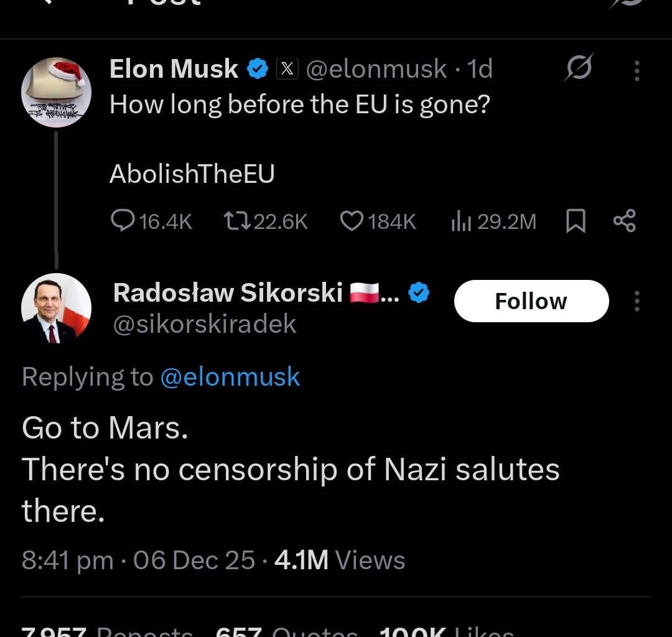Click the @elonmusk link in Replying to

[x=230, y=377]
